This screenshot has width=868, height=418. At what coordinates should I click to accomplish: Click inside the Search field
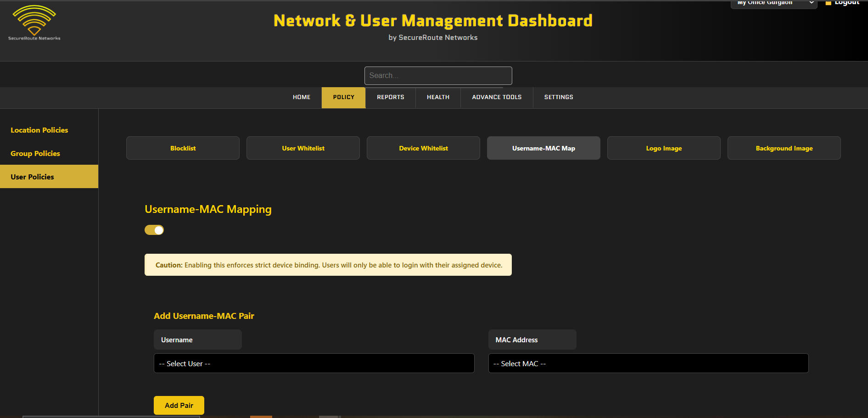point(438,75)
